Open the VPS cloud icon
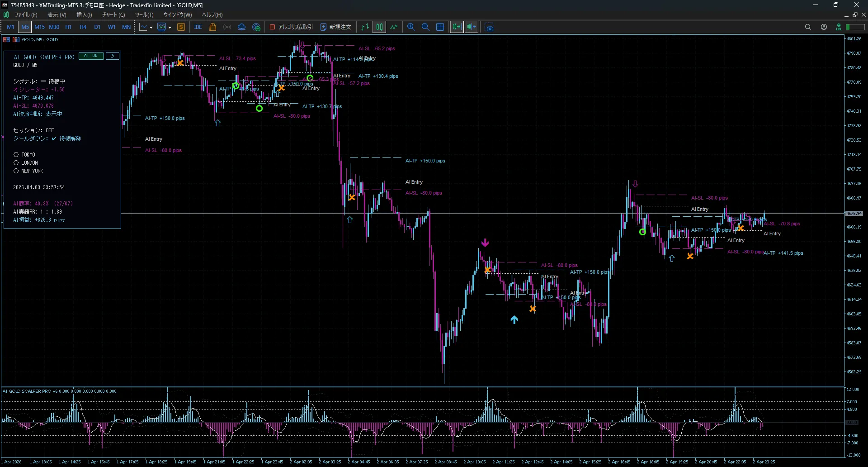This screenshot has height=467, width=868. point(241,27)
